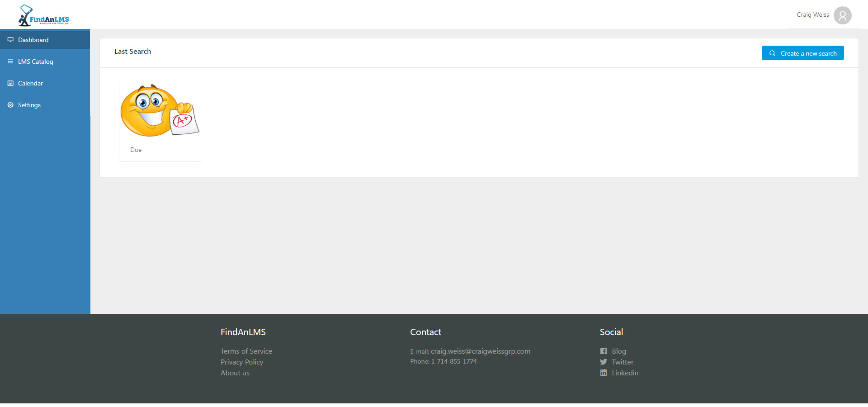Select the Dashboard monitor icon in sidebar
This screenshot has width=868, height=407.
[x=10, y=40]
